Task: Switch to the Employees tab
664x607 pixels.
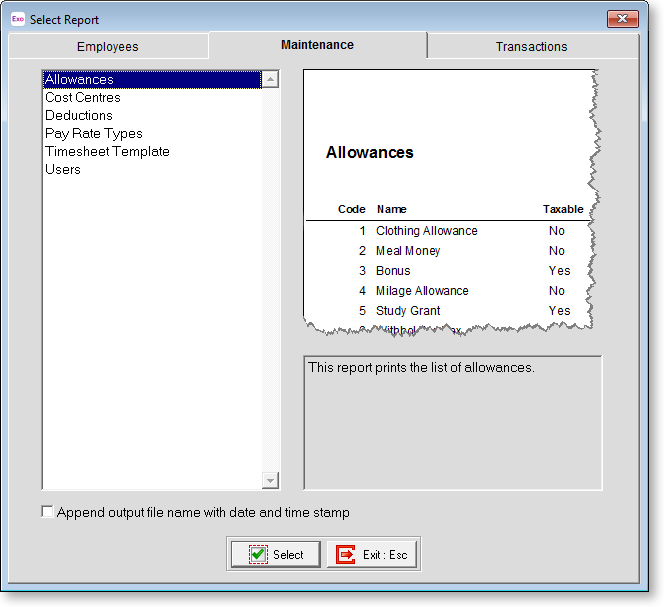Action: point(108,47)
